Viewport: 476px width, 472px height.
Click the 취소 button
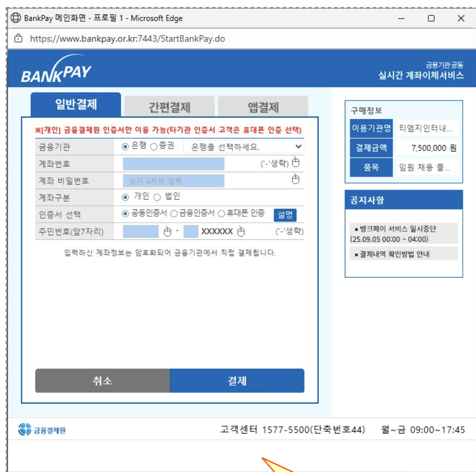click(x=102, y=380)
